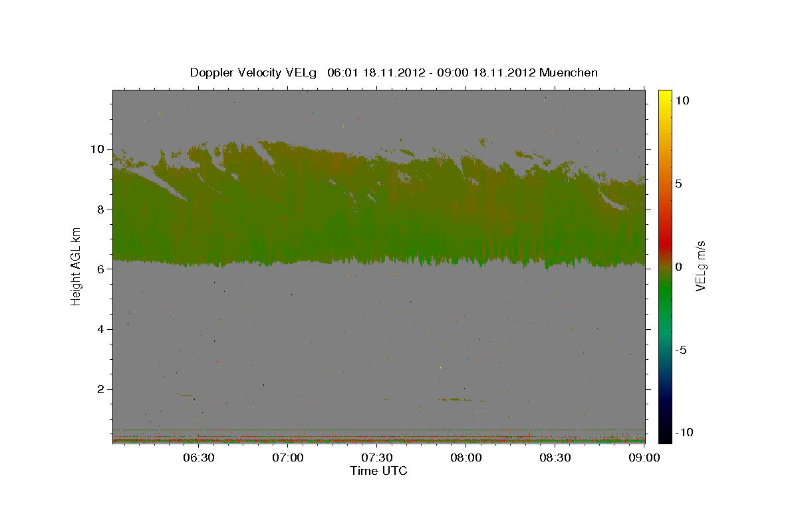Click the location name 'Muenchen' in title
Screen dimensions: 798x532
click(x=569, y=72)
